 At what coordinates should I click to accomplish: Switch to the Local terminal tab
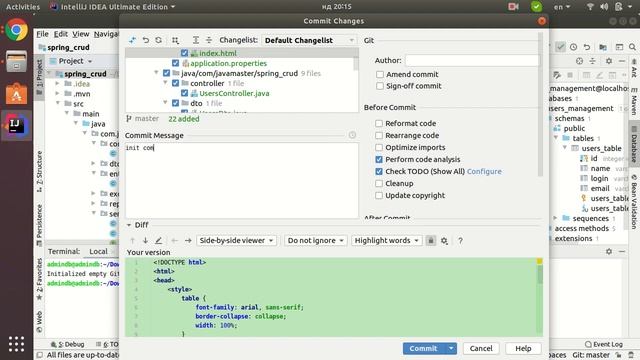click(x=98, y=251)
